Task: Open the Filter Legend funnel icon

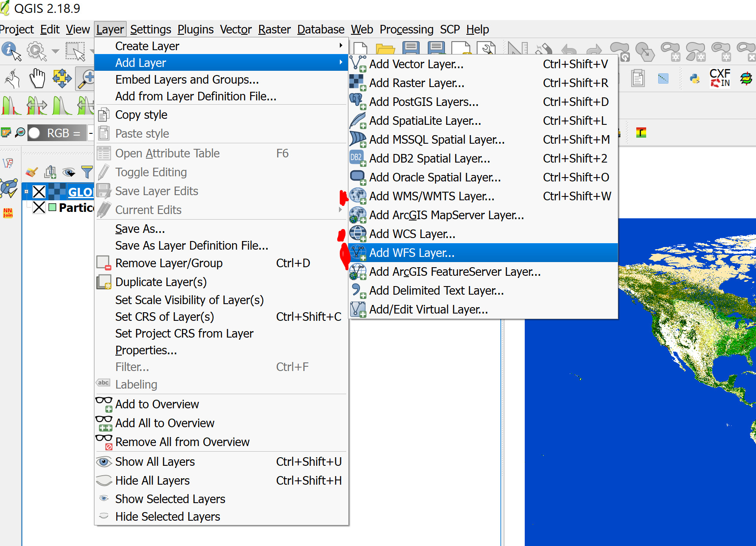Action: (87, 172)
